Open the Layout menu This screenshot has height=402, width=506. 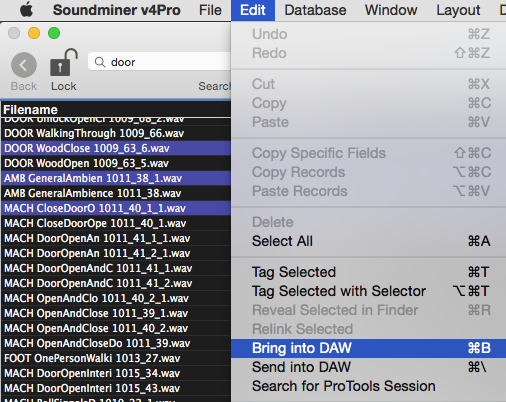click(458, 10)
